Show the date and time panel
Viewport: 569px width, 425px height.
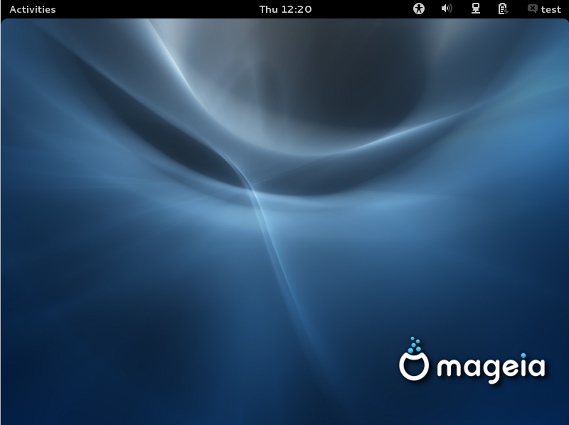[285, 9]
